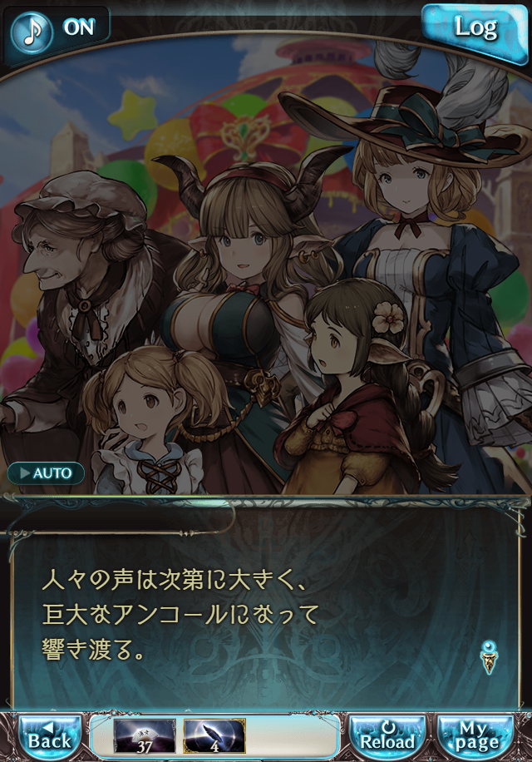Toggle the sound ON label

(79, 27)
